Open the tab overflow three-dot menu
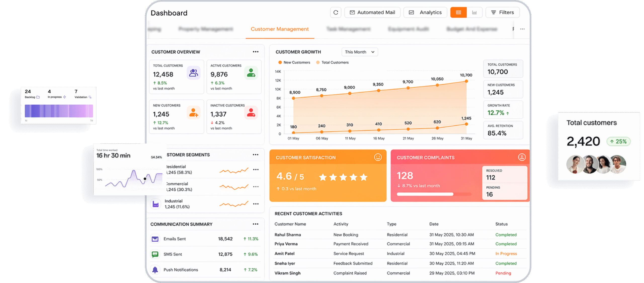The height and width of the screenshot is (283, 644). (x=522, y=29)
